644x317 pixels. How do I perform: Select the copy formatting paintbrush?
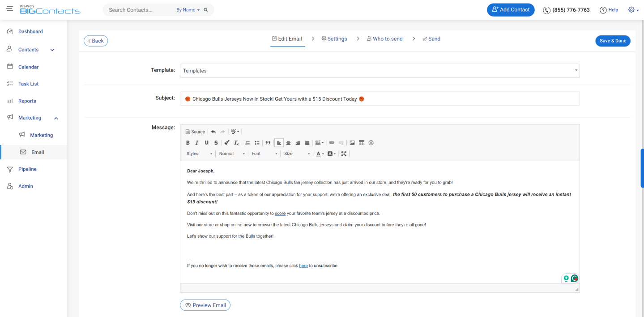click(x=227, y=143)
